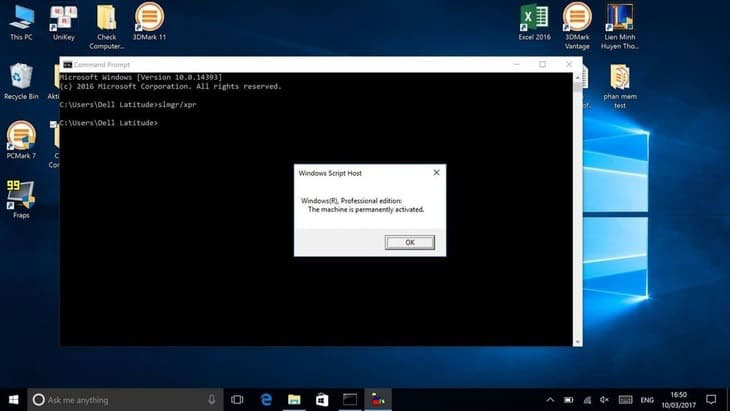Launch Fraps from the desktop

tap(21, 199)
